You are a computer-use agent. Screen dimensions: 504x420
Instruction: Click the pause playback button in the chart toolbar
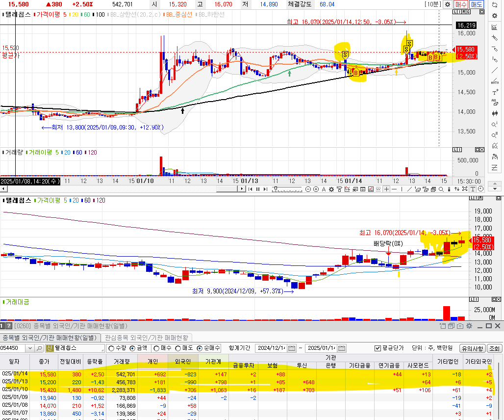(257, 189)
